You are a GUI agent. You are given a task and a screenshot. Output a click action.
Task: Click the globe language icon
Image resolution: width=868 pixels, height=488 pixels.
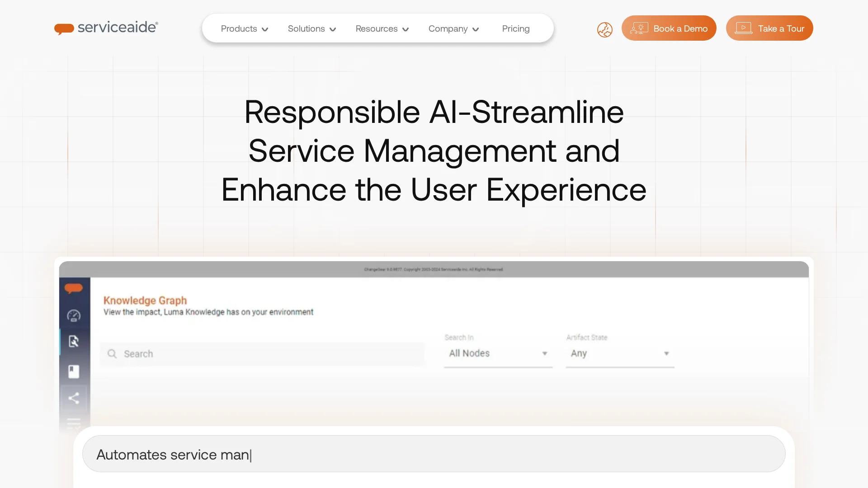[604, 30]
